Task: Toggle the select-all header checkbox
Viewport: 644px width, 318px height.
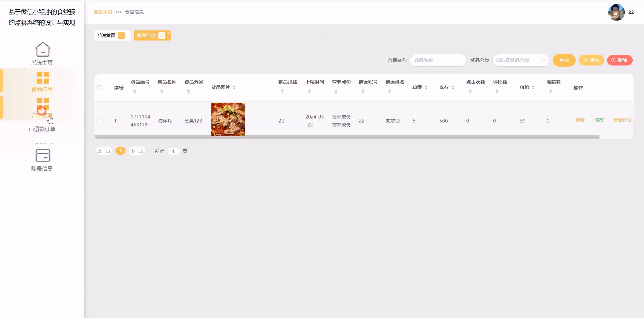Action: click(99, 88)
